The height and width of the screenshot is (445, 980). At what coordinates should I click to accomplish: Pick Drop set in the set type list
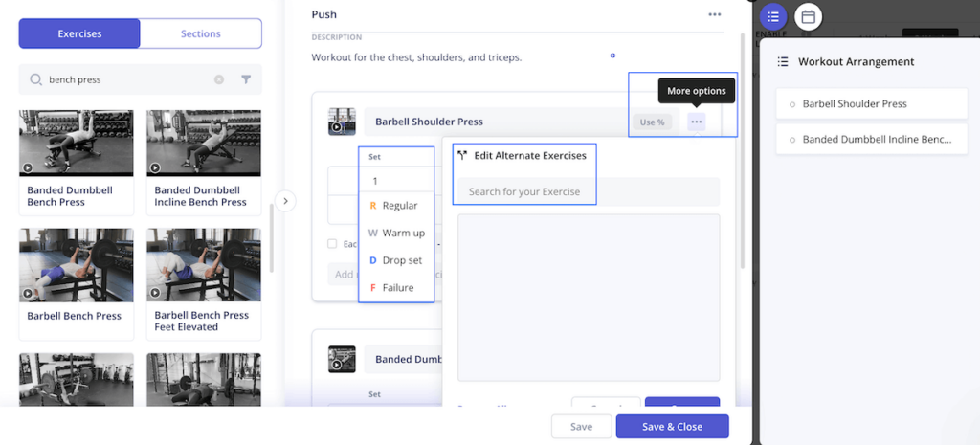coord(396,260)
